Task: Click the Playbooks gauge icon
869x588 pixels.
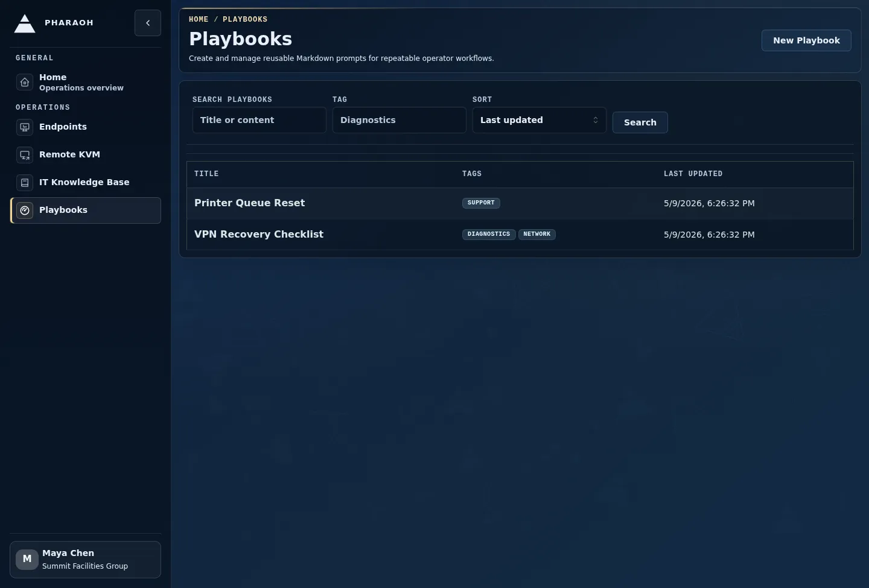Action: coord(25,210)
